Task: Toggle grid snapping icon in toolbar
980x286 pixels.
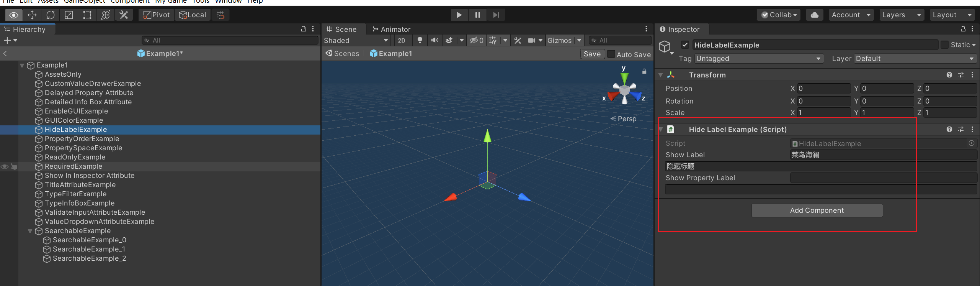Action: click(220, 15)
